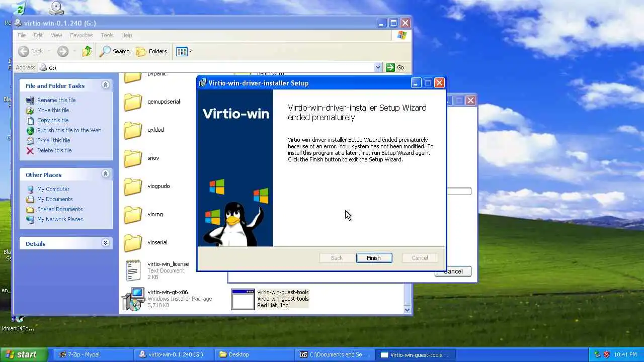644x362 pixels.
Task: Switch to Virtio-win-guest-tools taskbar item
Action: coord(416,354)
